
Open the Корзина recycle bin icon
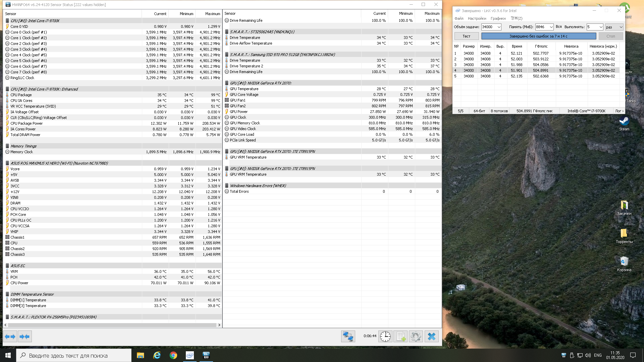click(x=624, y=264)
